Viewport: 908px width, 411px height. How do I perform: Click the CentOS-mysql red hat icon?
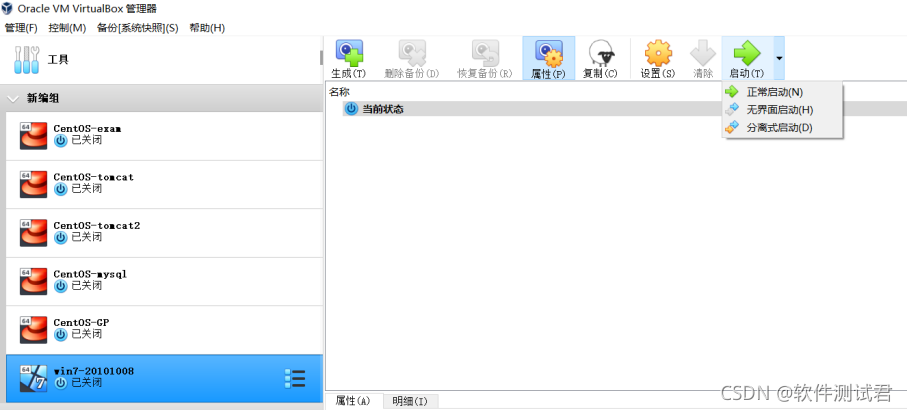pyautogui.click(x=33, y=281)
